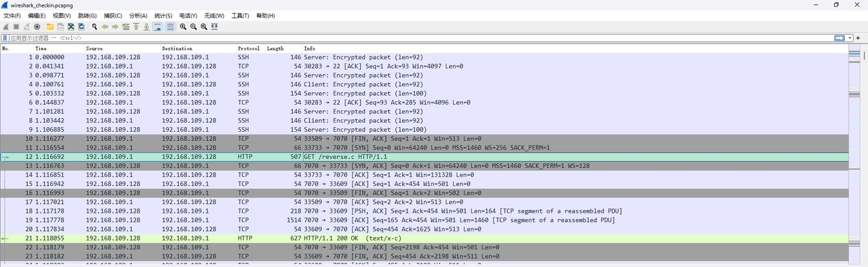
Task: Jump to the first packet
Action: [136, 26]
